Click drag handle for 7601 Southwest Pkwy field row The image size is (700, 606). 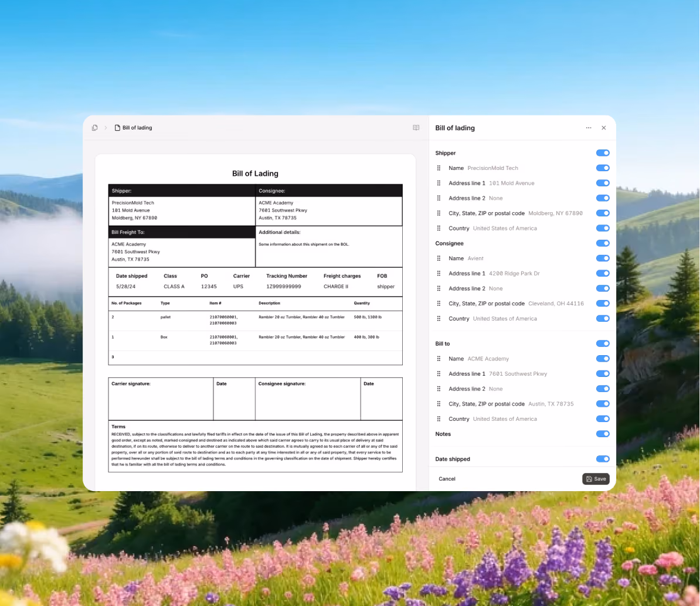[x=439, y=374]
